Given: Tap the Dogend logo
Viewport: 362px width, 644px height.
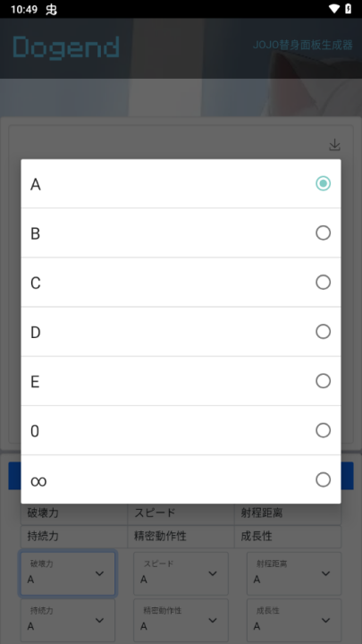Looking at the screenshot, I should tap(66, 48).
